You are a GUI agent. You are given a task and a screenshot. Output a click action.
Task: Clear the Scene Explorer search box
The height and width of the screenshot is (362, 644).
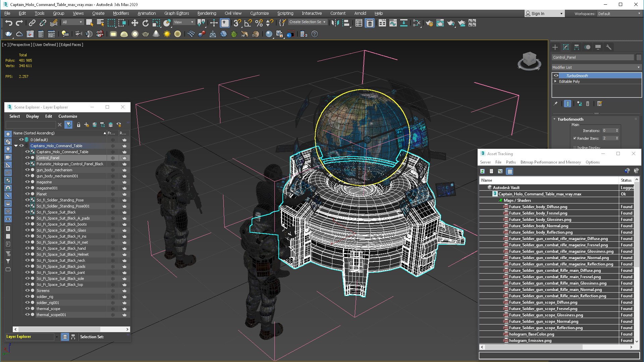pyautogui.click(x=60, y=125)
